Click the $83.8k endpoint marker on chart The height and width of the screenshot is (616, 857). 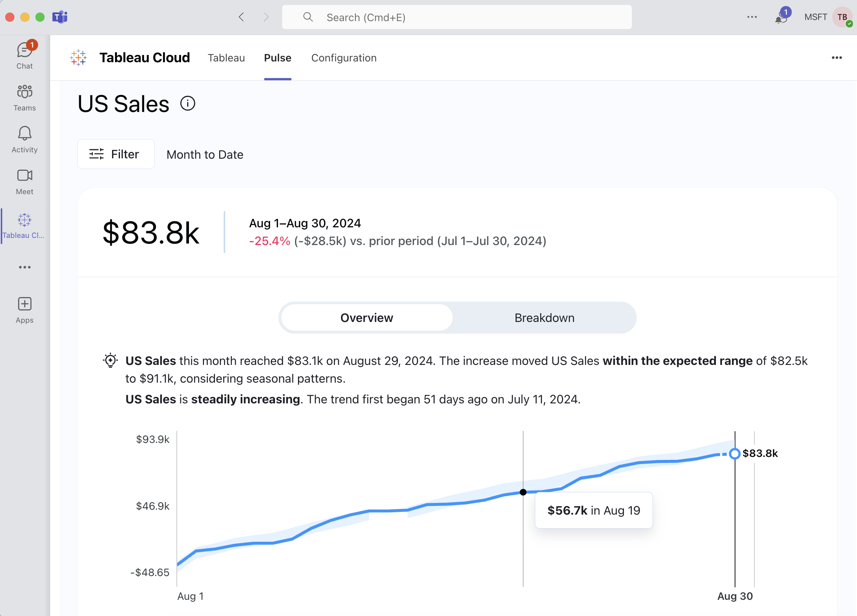coord(734,454)
